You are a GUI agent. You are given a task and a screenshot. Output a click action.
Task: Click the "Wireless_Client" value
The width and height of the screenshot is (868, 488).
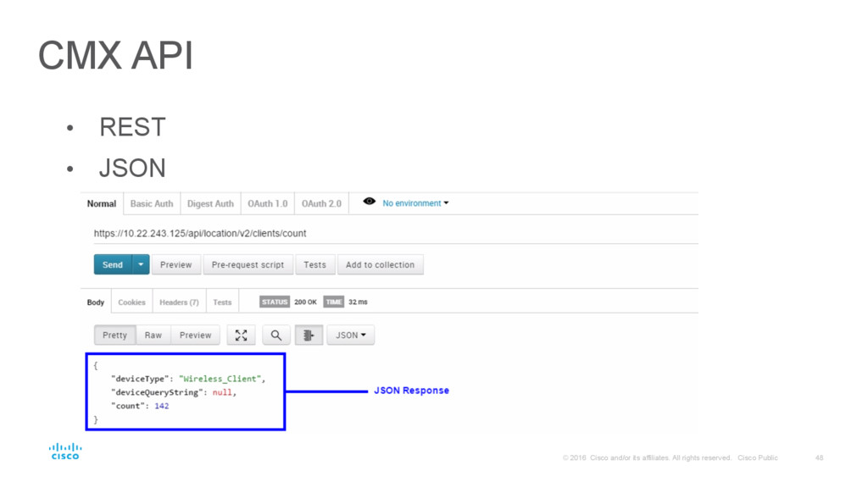pyautogui.click(x=220, y=379)
